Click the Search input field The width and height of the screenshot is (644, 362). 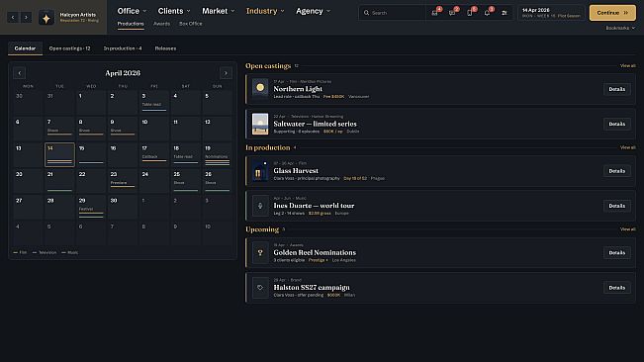[392, 13]
